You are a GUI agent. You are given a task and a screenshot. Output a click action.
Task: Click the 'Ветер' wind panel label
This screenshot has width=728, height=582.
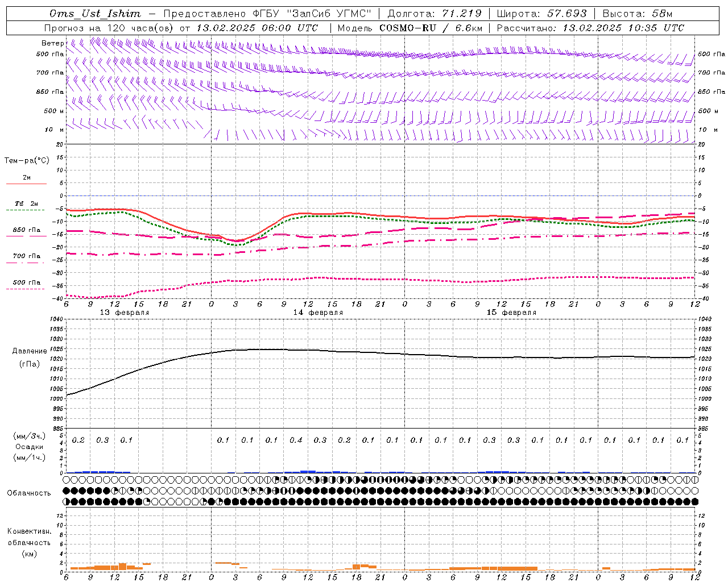pos(52,43)
